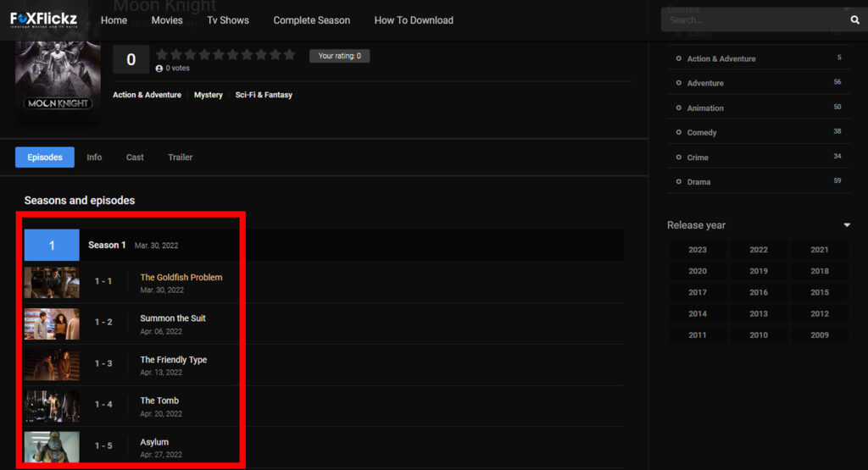The width and height of the screenshot is (868, 470).
Task: Click the votes user icon
Action: [159, 69]
